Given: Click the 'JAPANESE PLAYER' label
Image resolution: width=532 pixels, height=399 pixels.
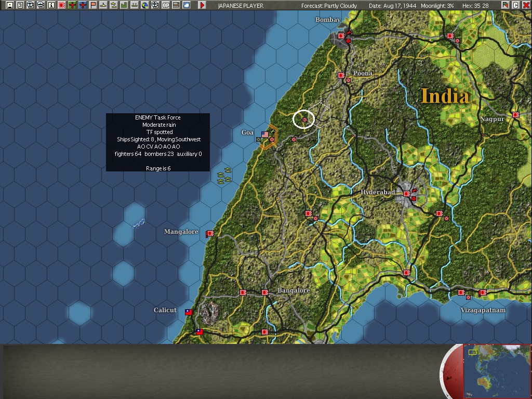Looking at the screenshot, I should coord(241,6).
